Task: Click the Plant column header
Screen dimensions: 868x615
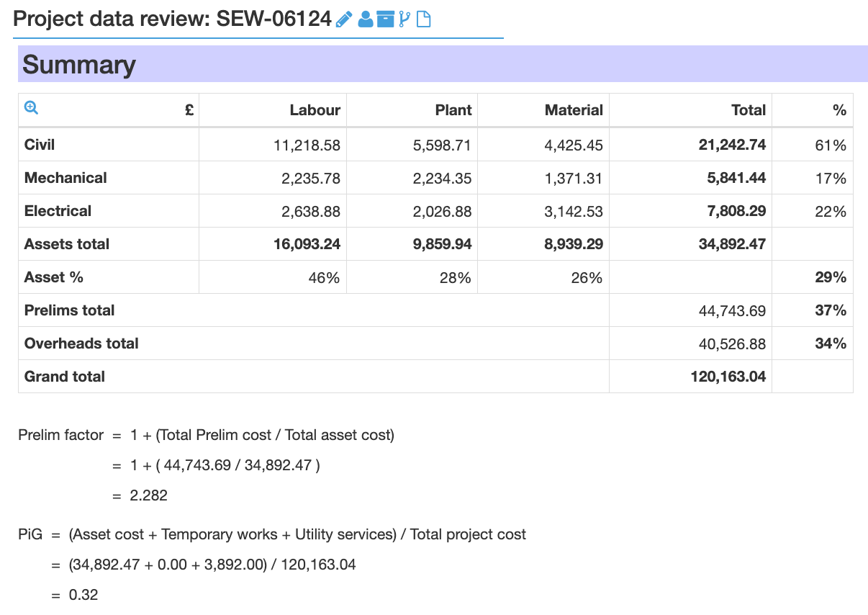Action: [x=453, y=110]
